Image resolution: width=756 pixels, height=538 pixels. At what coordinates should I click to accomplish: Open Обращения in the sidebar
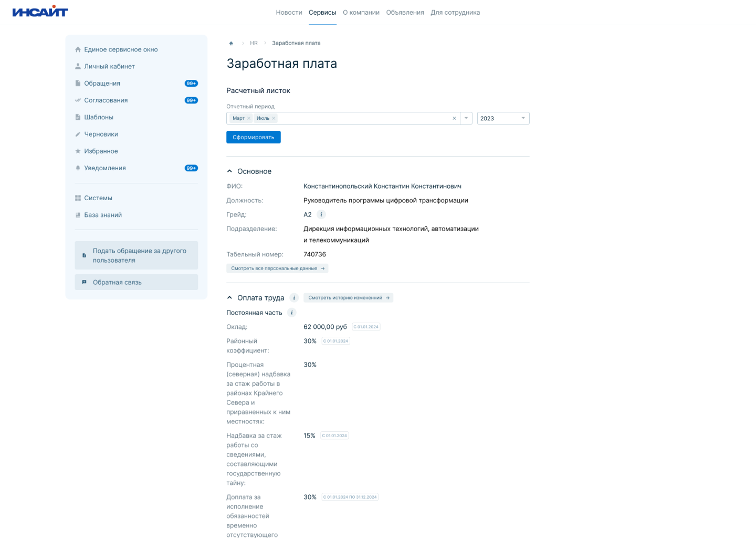coord(102,84)
